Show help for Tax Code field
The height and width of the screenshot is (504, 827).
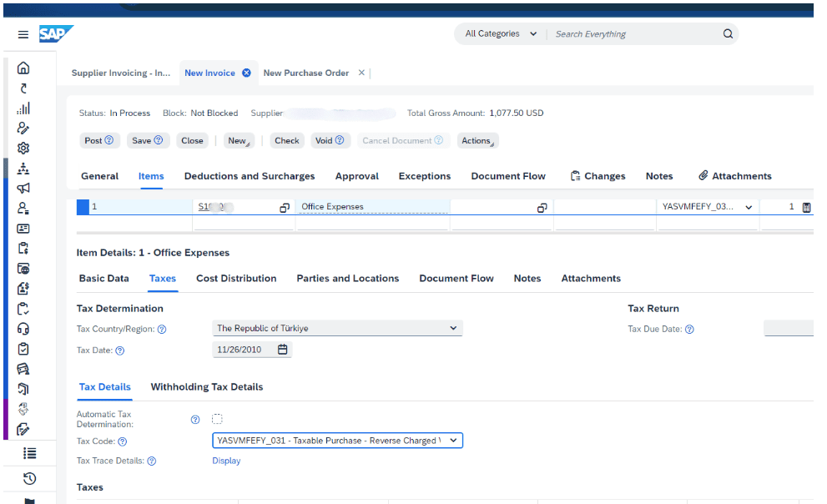(x=123, y=441)
